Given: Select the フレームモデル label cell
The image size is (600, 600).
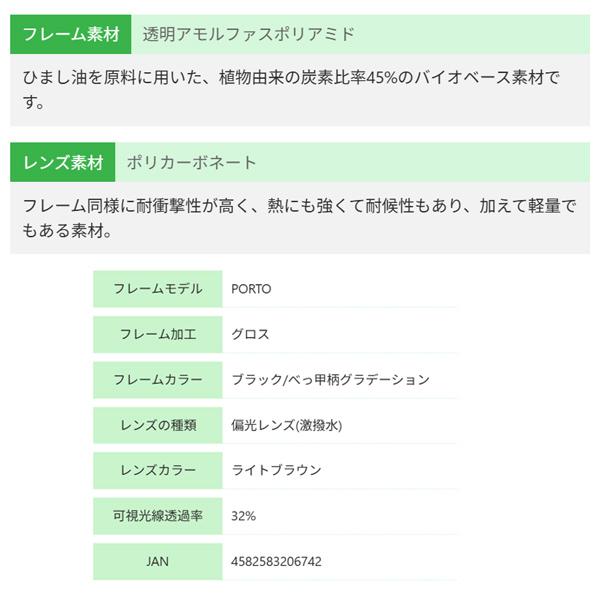Looking at the screenshot, I should [158, 289].
